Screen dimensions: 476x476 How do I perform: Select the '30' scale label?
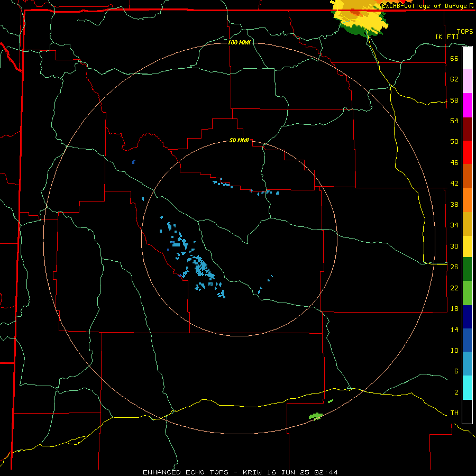(454, 246)
